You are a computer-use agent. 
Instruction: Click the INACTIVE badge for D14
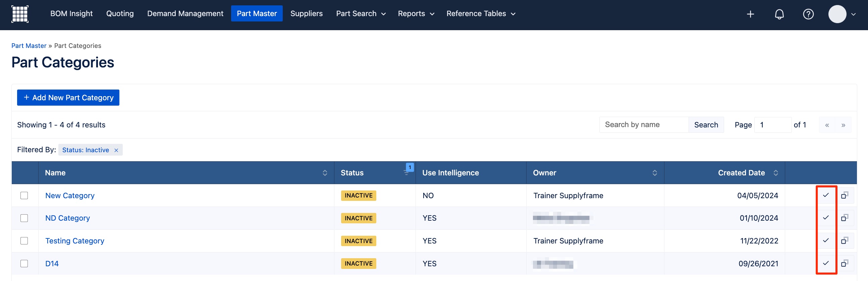point(359,264)
